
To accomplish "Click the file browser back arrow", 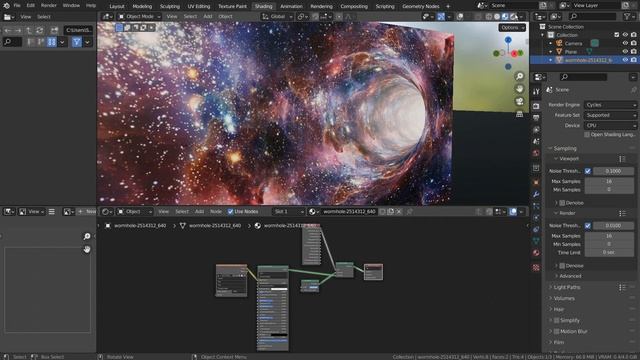I will [x=8, y=30].
